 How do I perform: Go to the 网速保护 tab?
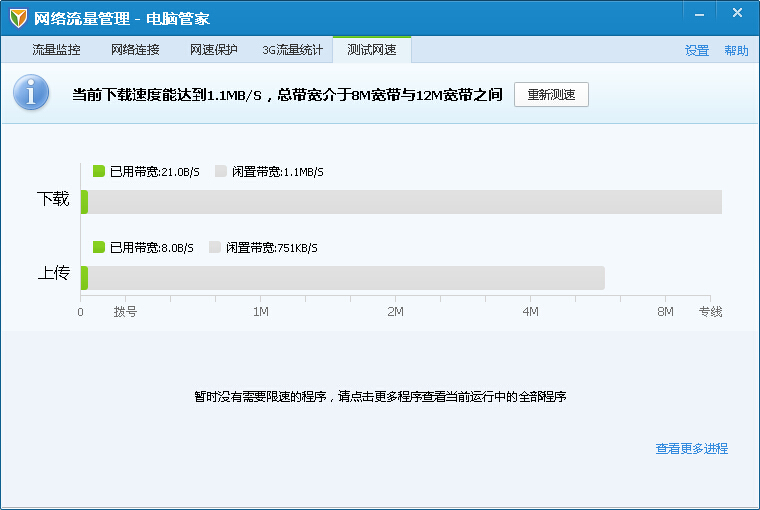pos(214,50)
